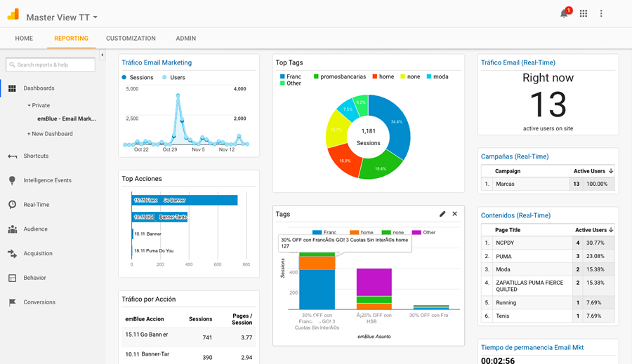The width and height of the screenshot is (632, 364).
Task: Click the Search reports & help field
Action: pyautogui.click(x=51, y=65)
